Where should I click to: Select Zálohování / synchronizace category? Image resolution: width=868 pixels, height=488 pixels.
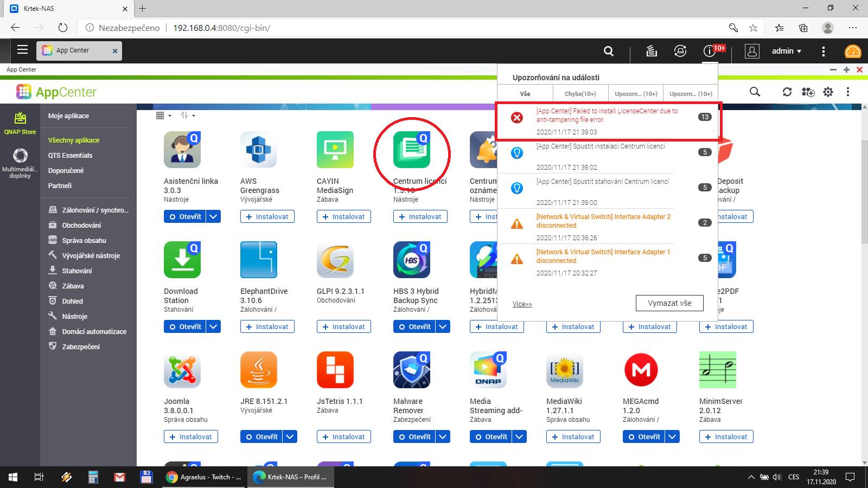(88, 210)
